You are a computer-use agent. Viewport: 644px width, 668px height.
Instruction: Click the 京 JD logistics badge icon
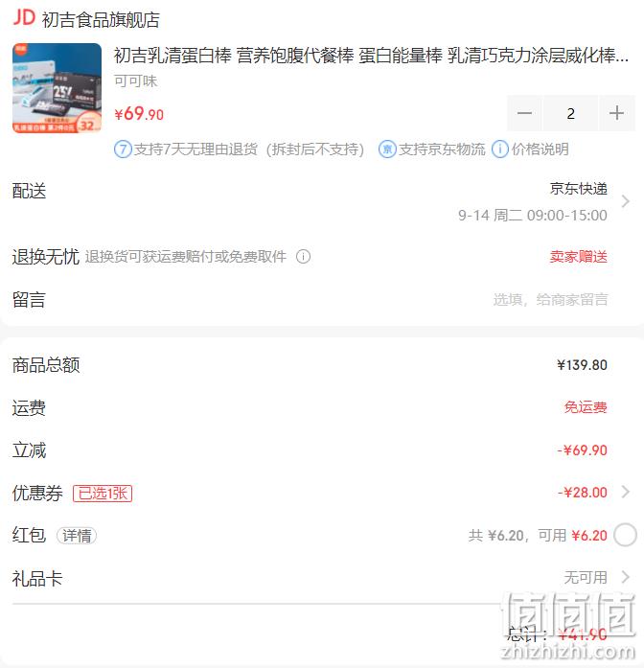pos(387,150)
